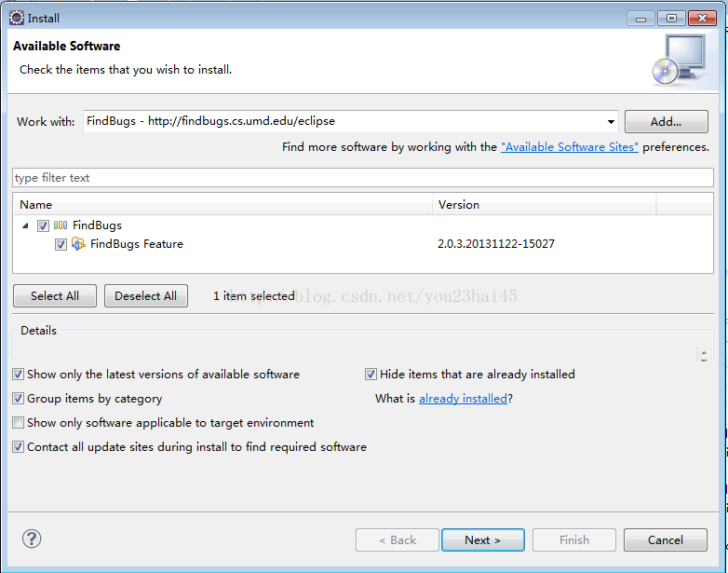Select the FindBugs category row text

97,225
